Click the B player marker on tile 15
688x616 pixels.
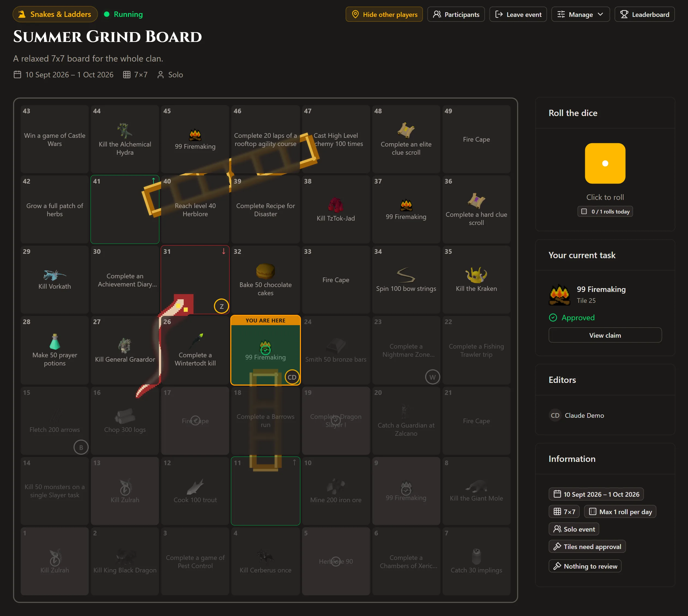[x=81, y=447]
